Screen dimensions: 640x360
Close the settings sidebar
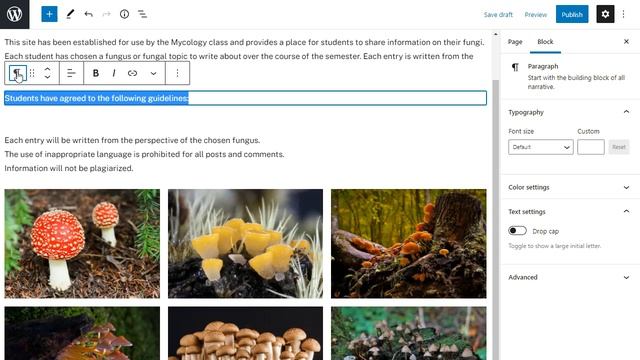pos(626,42)
